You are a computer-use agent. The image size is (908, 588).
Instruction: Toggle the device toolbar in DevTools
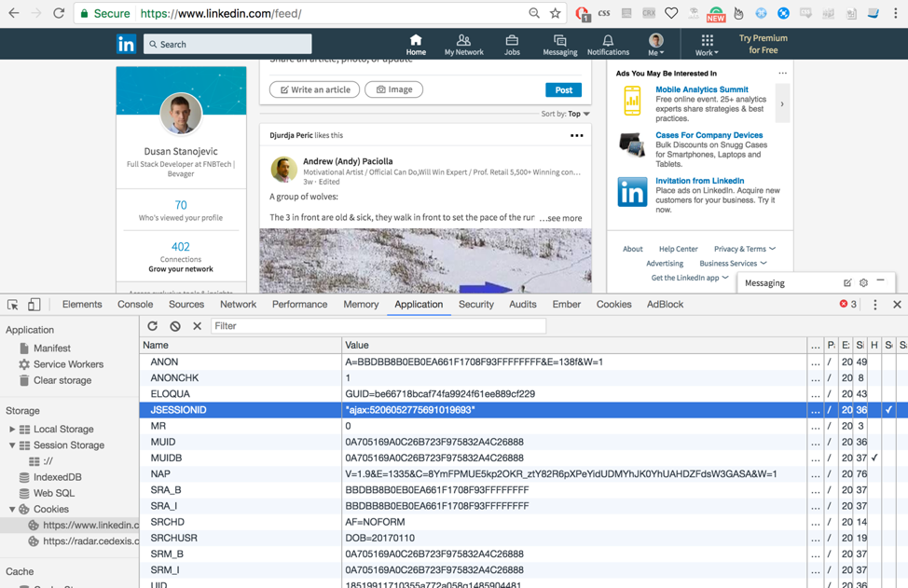34,305
